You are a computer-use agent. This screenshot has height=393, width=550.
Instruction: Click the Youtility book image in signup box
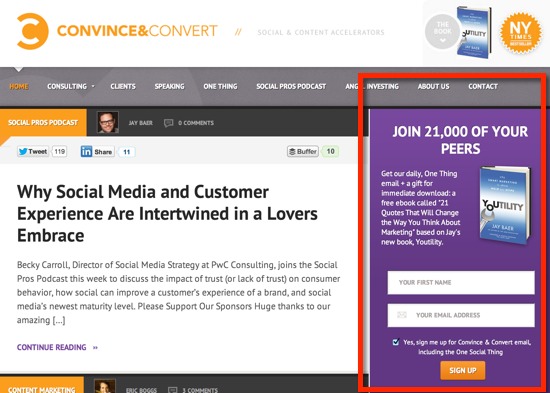tap(505, 205)
